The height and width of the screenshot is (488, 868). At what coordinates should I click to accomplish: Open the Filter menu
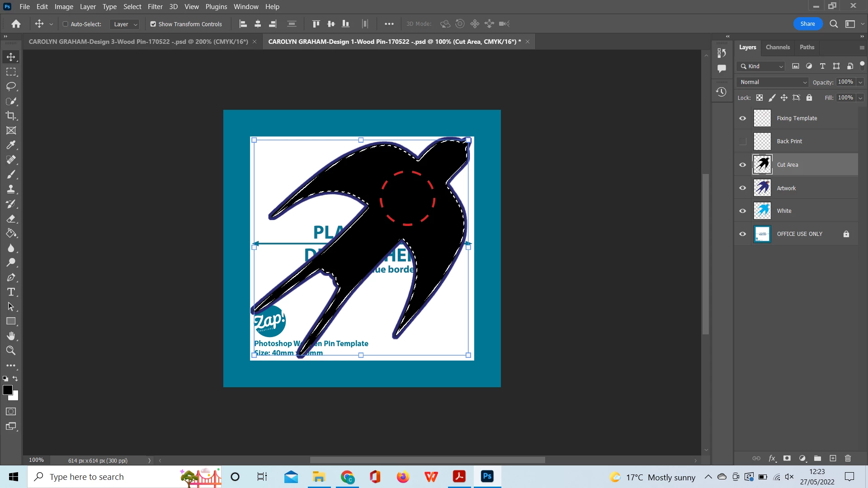(155, 7)
